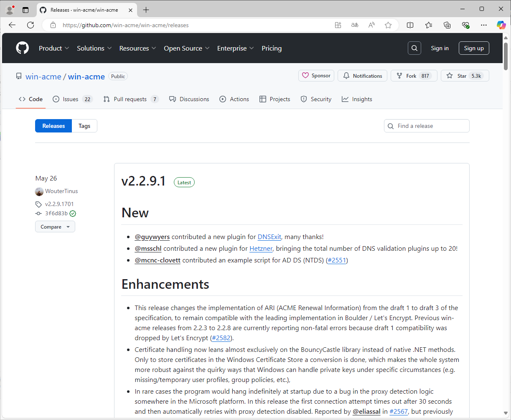Add page to favorites star icon
The image size is (511, 420).
pos(388,25)
